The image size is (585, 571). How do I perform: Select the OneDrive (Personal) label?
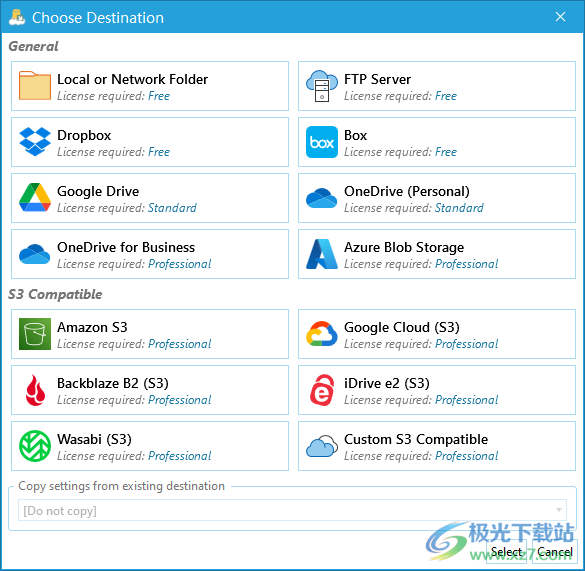[407, 191]
